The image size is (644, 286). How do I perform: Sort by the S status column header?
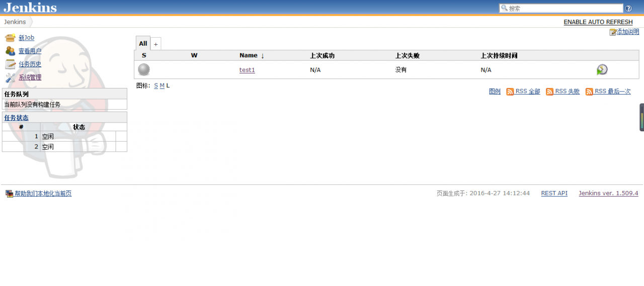[x=144, y=55]
